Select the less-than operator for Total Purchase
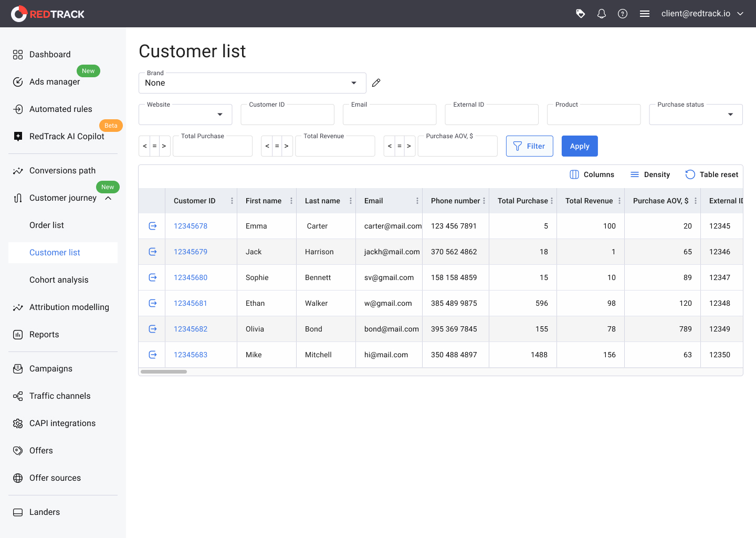The width and height of the screenshot is (756, 538). [x=145, y=146]
